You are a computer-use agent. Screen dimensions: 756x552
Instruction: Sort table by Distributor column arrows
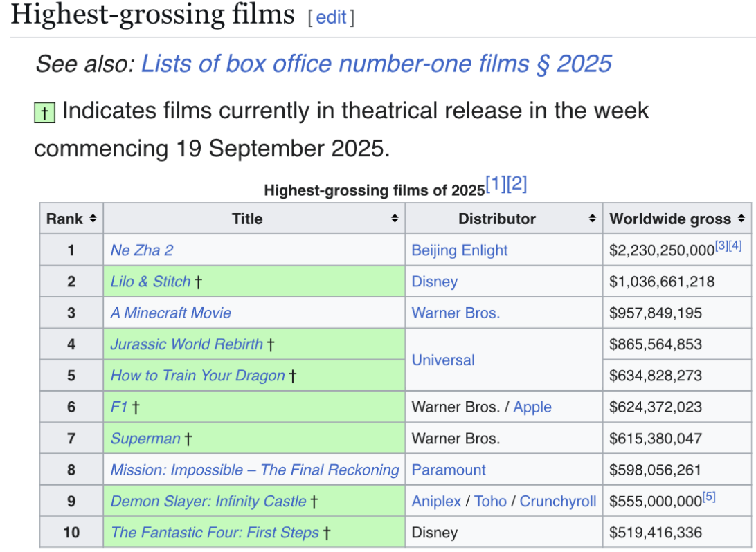tap(592, 218)
